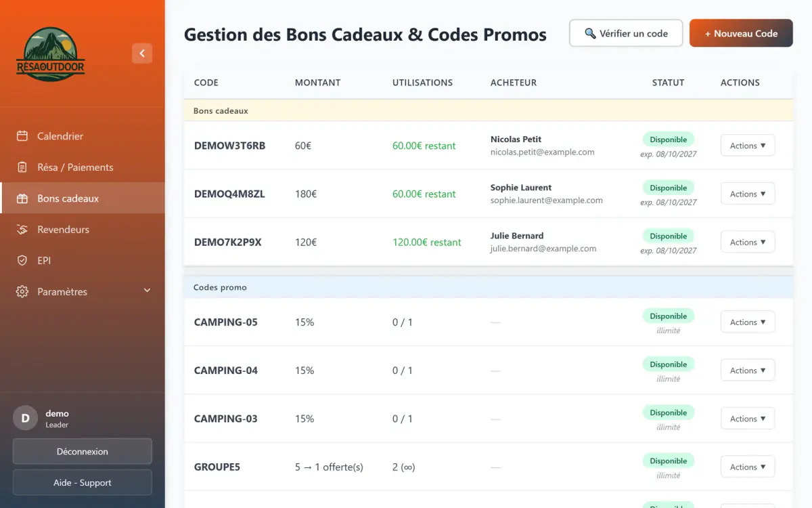Viewport: 812px width, 508px height.
Task: Open the Revendeurs section
Action: click(x=83, y=230)
